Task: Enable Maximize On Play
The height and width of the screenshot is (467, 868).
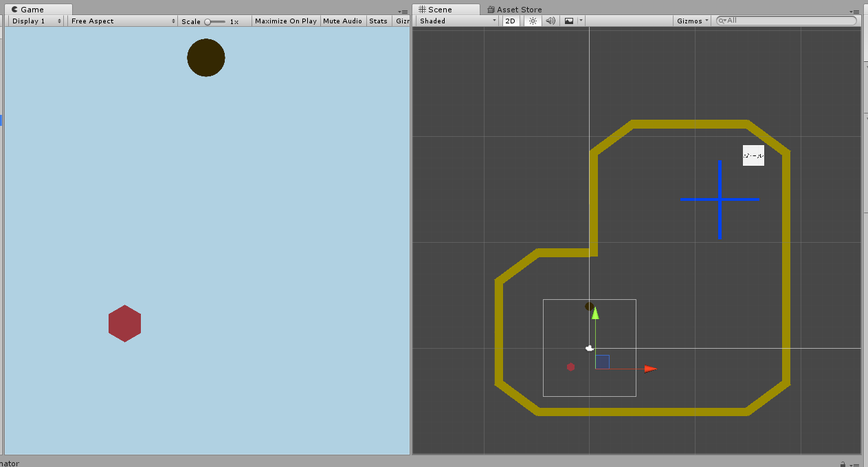Action: coord(285,21)
